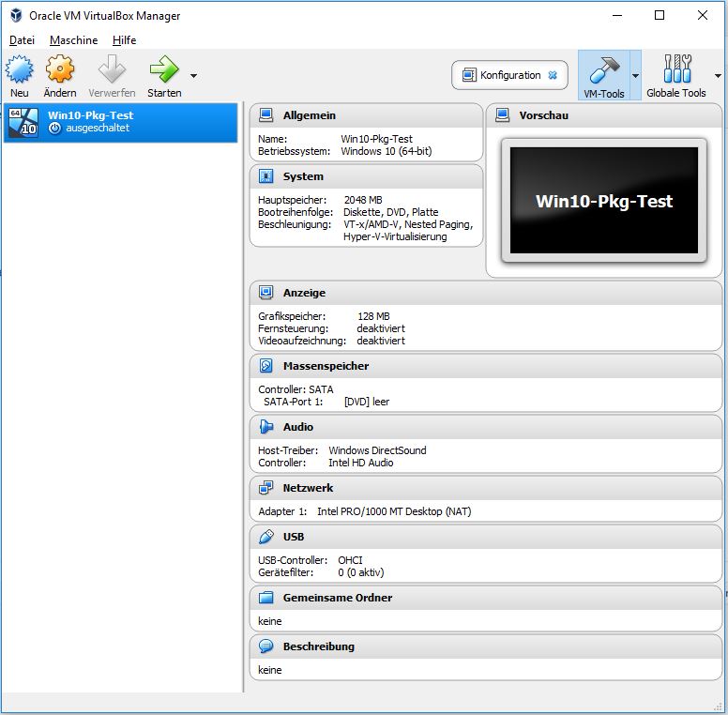
Task: Click 'Intel PRO/1000 MT Desktop (NAT)' adapter text
Action: [x=394, y=511]
